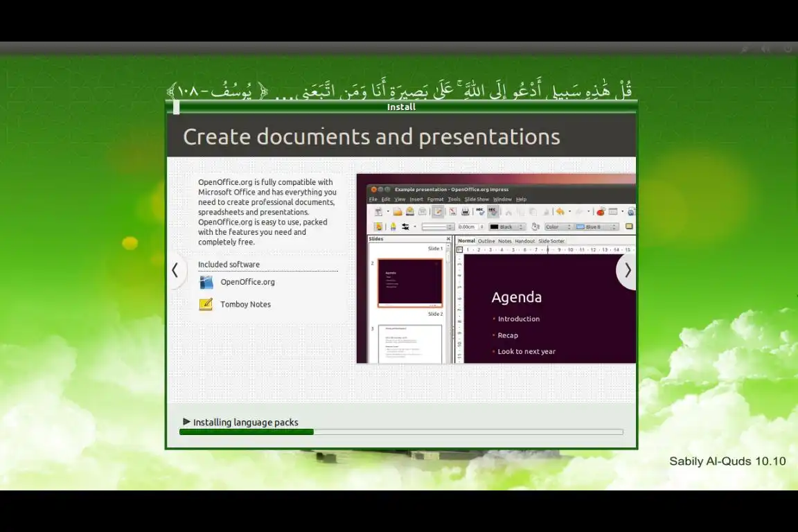Click the 'Create documents and presentations' heading

(x=371, y=136)
